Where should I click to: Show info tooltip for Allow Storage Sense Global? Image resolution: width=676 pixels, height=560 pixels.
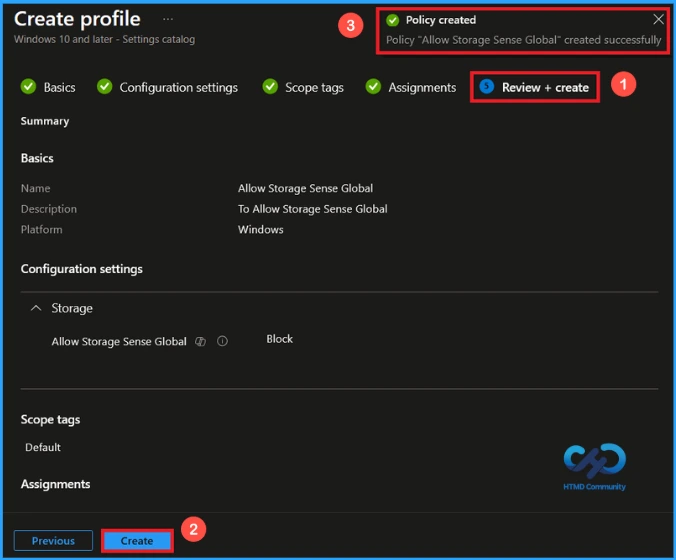(x=222, y=341)
